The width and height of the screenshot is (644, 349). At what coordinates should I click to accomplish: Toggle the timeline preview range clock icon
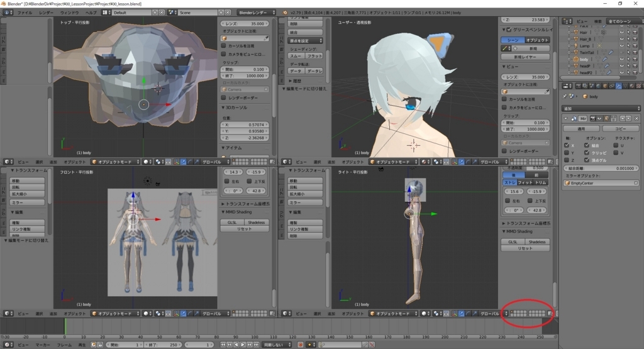(x=93, y=345)
